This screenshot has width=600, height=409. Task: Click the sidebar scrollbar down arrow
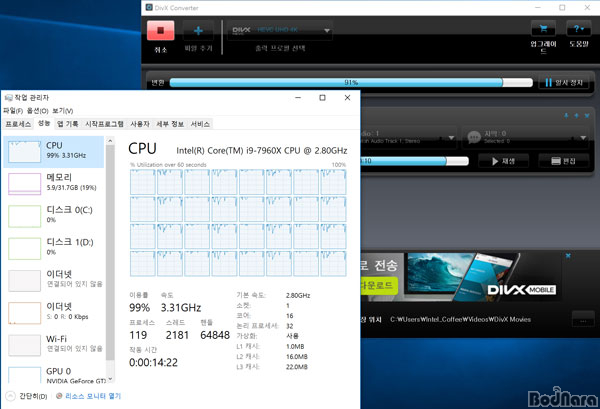tap(110, 379)
